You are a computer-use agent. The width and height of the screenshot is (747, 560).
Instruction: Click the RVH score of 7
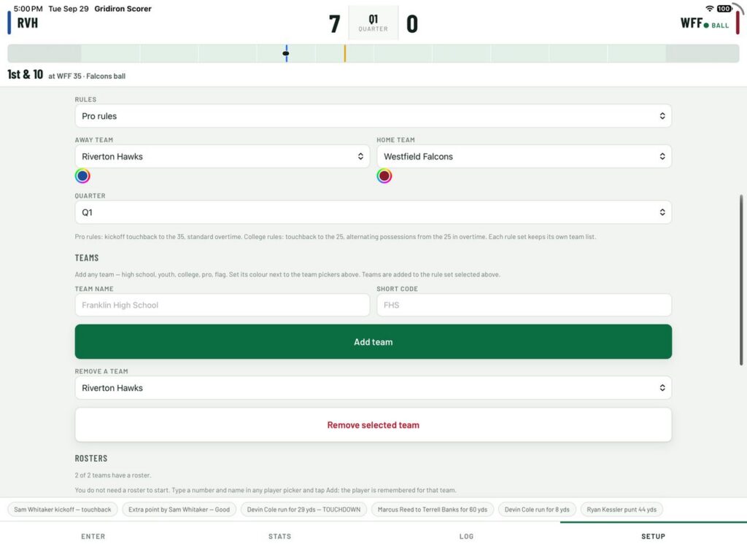[334, 24]
